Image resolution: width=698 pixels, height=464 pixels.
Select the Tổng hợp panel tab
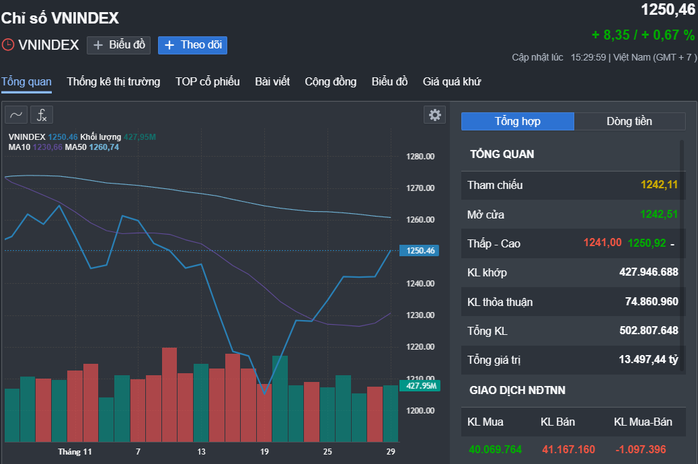[x=518, y=121]
